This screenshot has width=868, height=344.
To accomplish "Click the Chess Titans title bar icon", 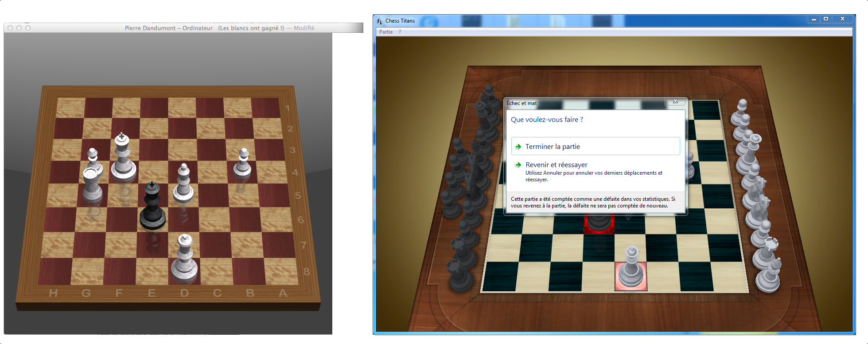I will 379,21.
